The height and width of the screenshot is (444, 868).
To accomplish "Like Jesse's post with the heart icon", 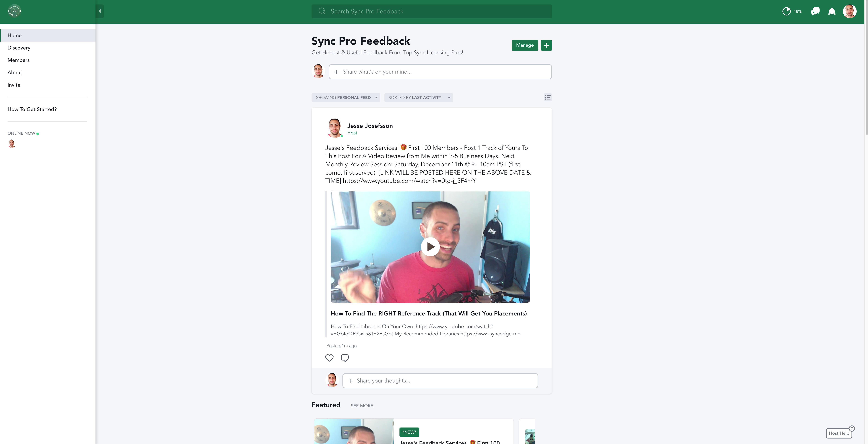I will [x=329, y=358].
